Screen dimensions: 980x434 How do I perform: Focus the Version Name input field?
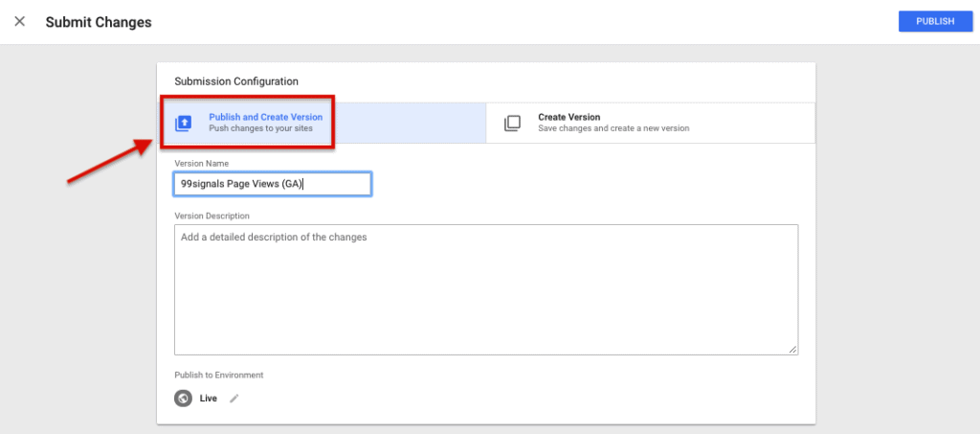click(x=273, y=184)
